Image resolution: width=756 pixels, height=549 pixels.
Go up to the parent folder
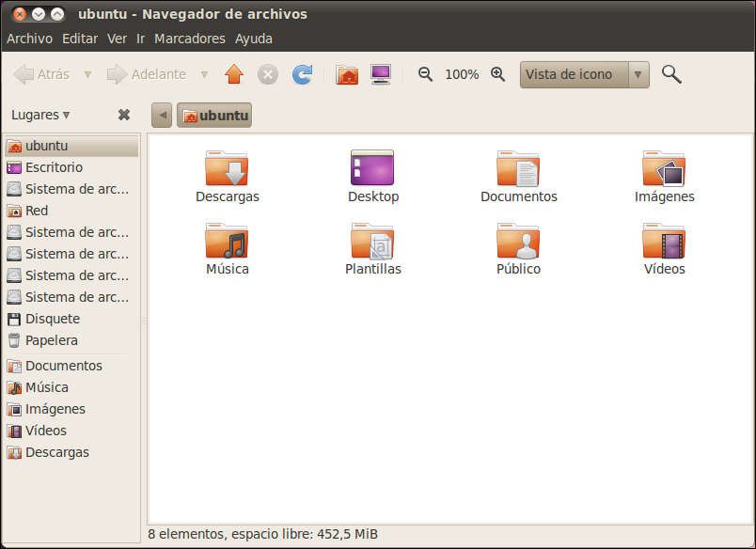coord(234,74)
